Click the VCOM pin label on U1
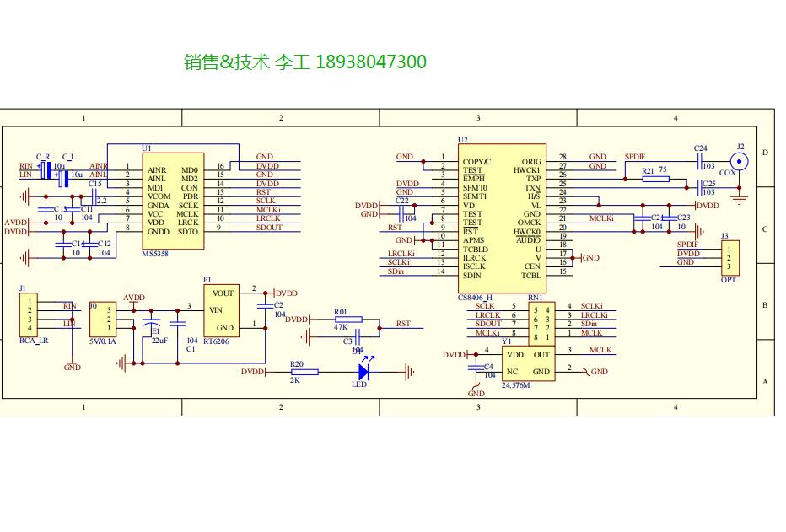This screenshot has width=786, height=532. tap(159, 196)
